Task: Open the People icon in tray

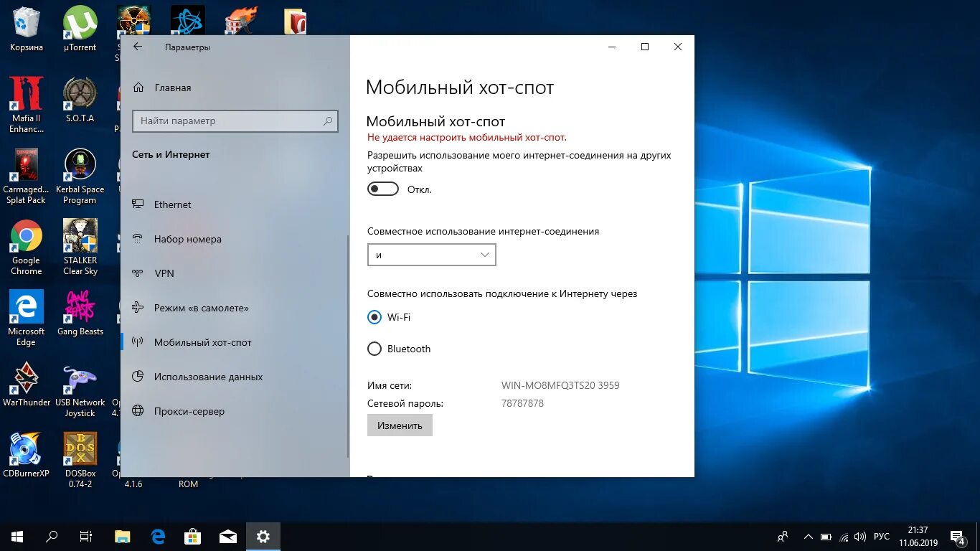Action: pyautogui.click(x=783, y=536)
